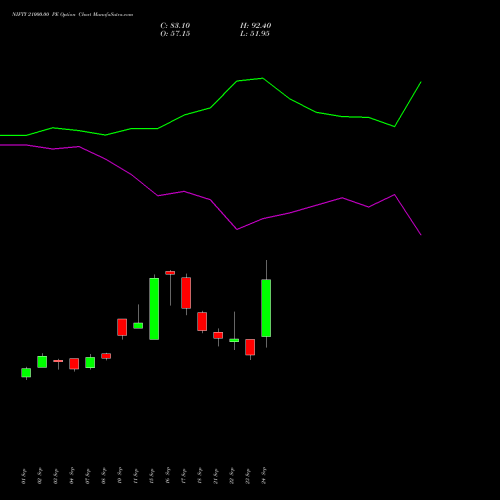Screen dimensions: 500x500
Task: Click the close value C: 83.10
Action: tap(175, 26)
